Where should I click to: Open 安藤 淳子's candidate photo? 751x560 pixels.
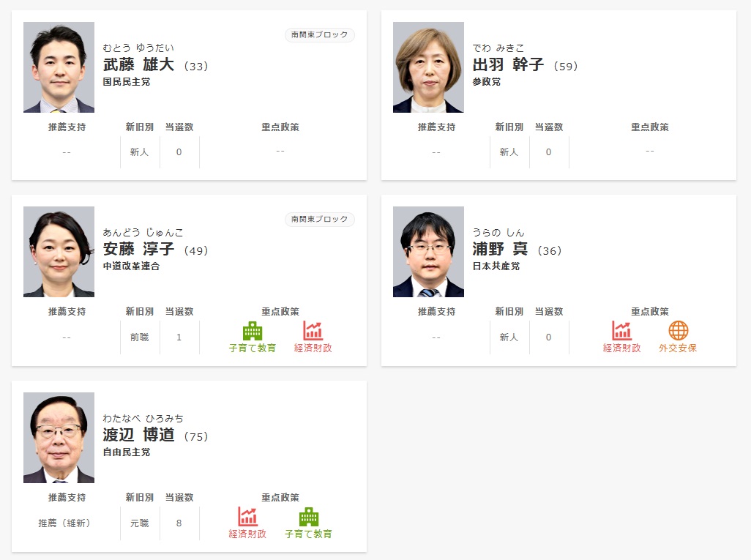59,252
